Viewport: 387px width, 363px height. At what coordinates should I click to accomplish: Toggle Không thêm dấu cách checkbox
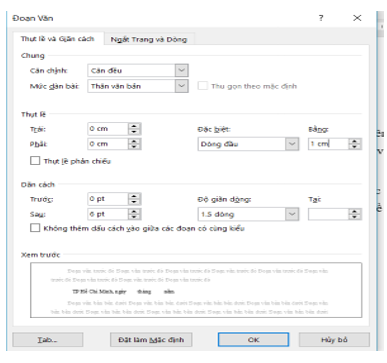pyautogui.click(x=35, y=228)
